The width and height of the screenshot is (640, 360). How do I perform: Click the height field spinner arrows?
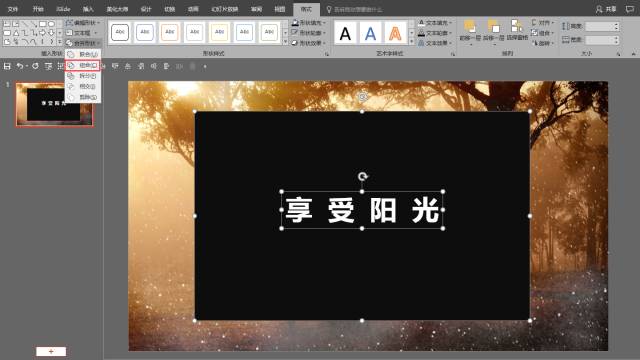[616, 27]
